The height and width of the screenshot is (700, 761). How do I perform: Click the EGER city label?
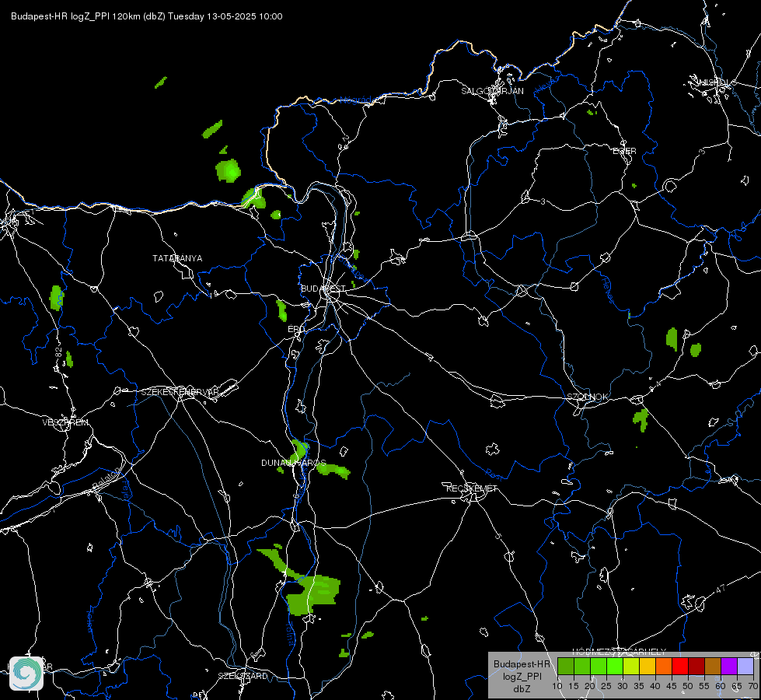(x=624, y=151)
